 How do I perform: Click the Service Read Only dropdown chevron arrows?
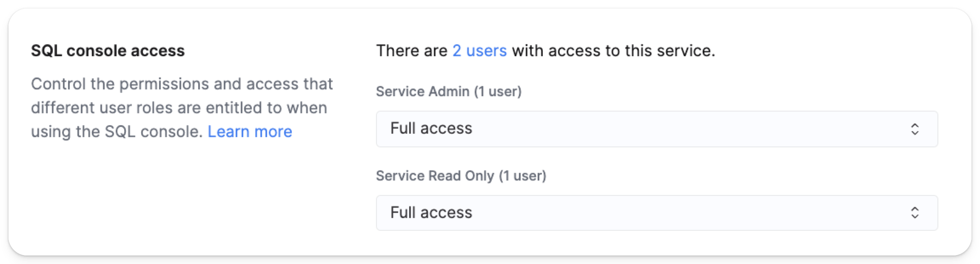[915, 213]
